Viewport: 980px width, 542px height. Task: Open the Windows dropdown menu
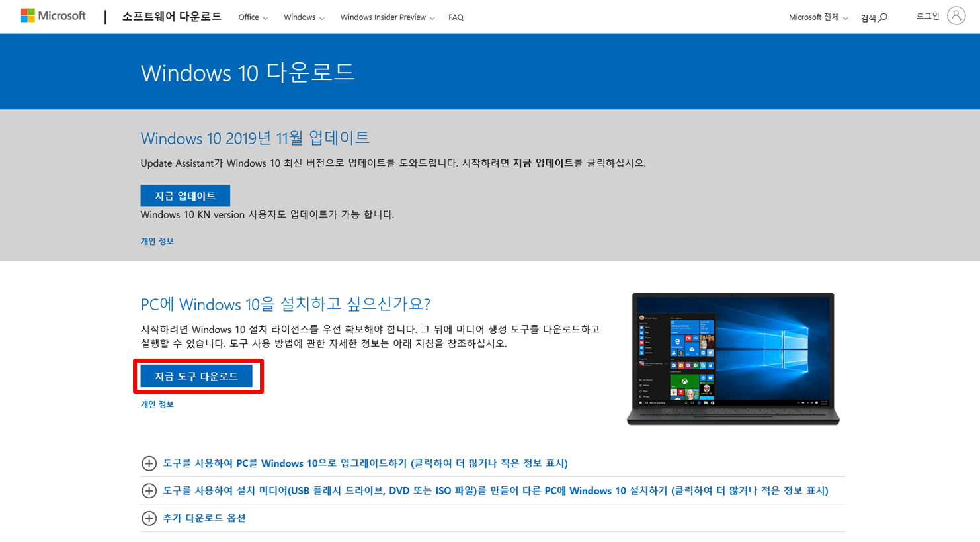[x=304, y=17]
